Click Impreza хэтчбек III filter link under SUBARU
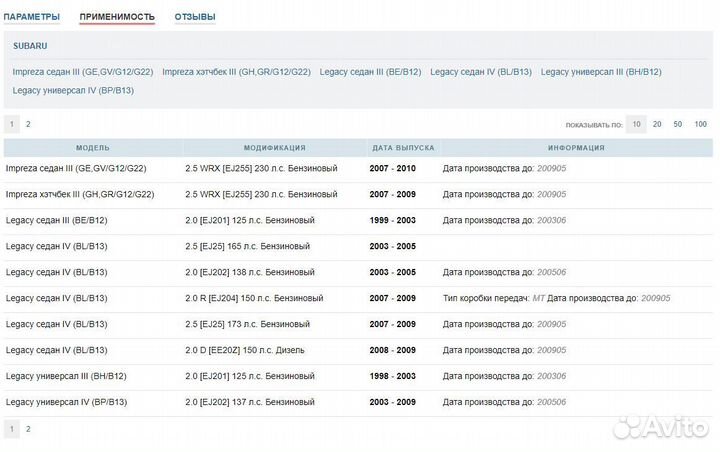 (236, 72)
